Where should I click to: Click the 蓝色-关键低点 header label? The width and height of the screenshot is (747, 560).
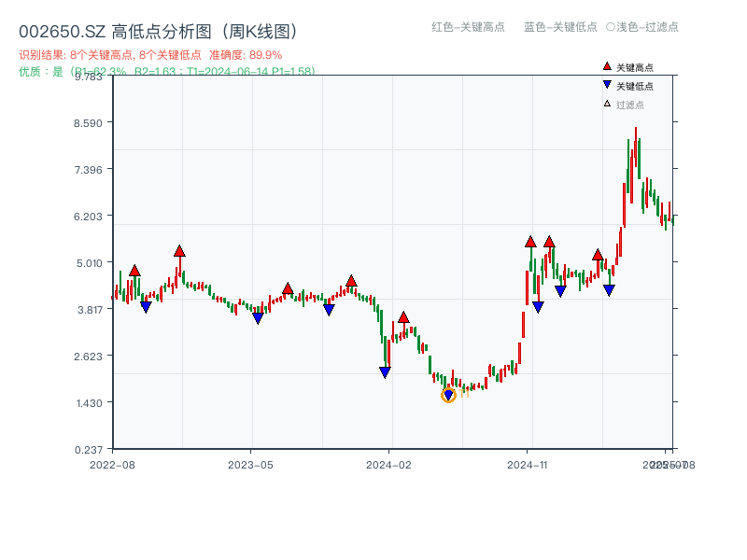tap(560, 27)
